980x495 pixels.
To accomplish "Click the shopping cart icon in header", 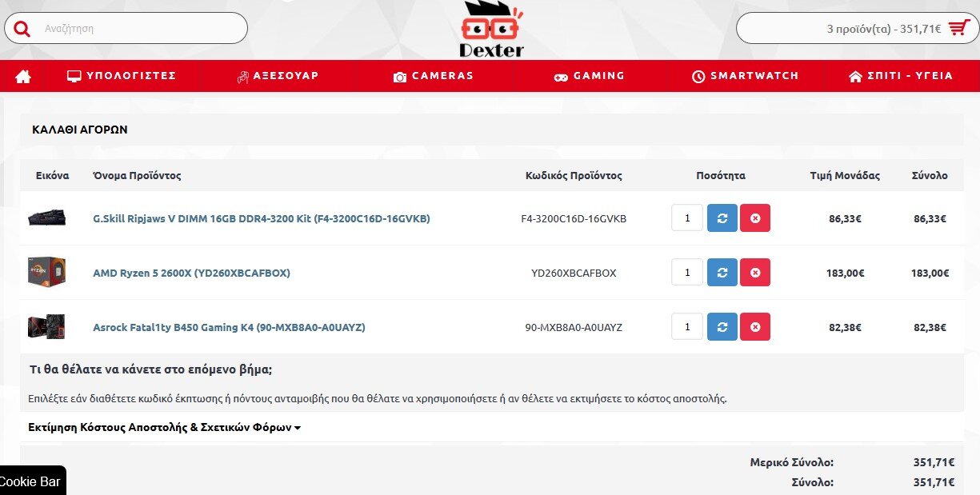I will tap(958, 28).
